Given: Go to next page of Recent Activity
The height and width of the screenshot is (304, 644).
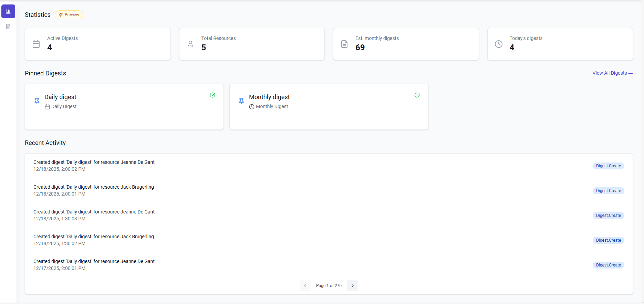Looking at the screenshot, I should coord(352,286).
